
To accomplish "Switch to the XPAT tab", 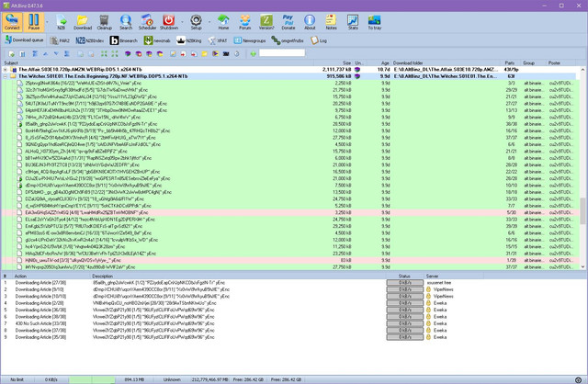I will coord(218,40).
